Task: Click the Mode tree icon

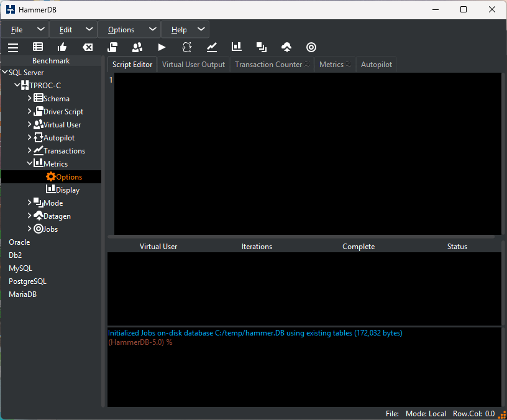Action: click(39, 203)
